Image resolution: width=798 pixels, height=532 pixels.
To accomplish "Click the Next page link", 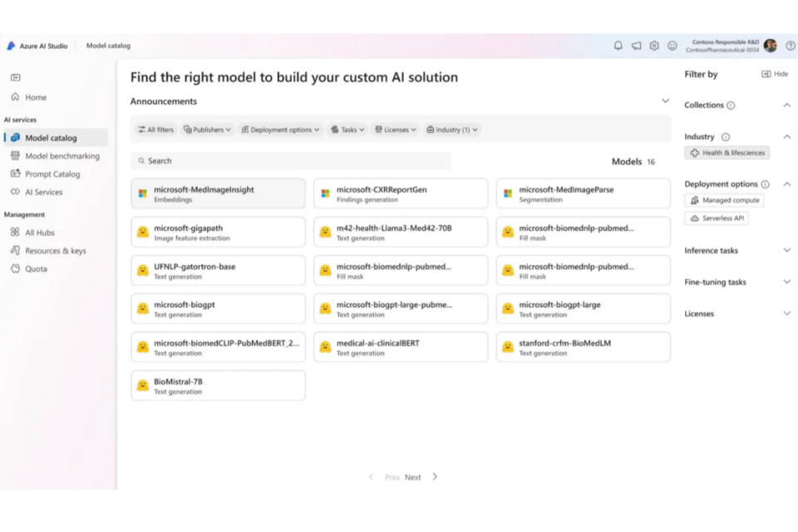I will (x=413, y=477).
